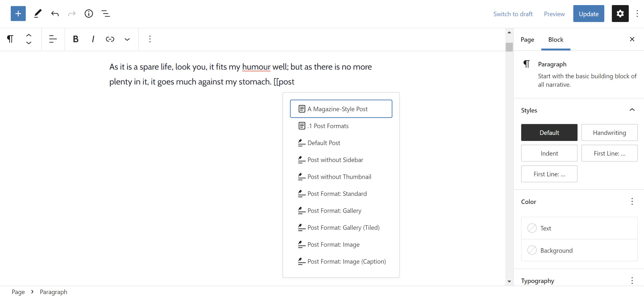Open the text alignment toolbar icon
Viewport: 644px width, 296px height.
tap(53, 39)
